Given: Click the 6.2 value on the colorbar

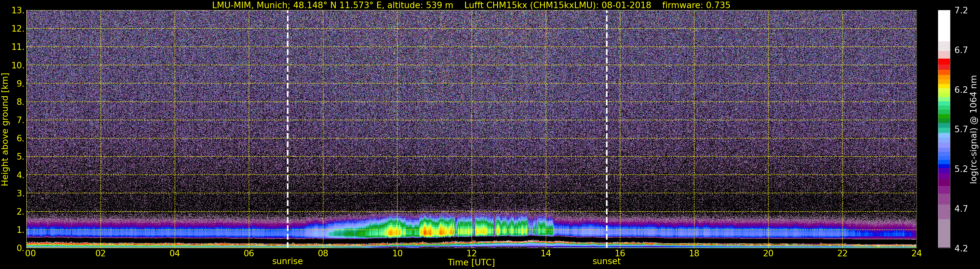Looking at the screenshot, I should [x=961, y=90].
